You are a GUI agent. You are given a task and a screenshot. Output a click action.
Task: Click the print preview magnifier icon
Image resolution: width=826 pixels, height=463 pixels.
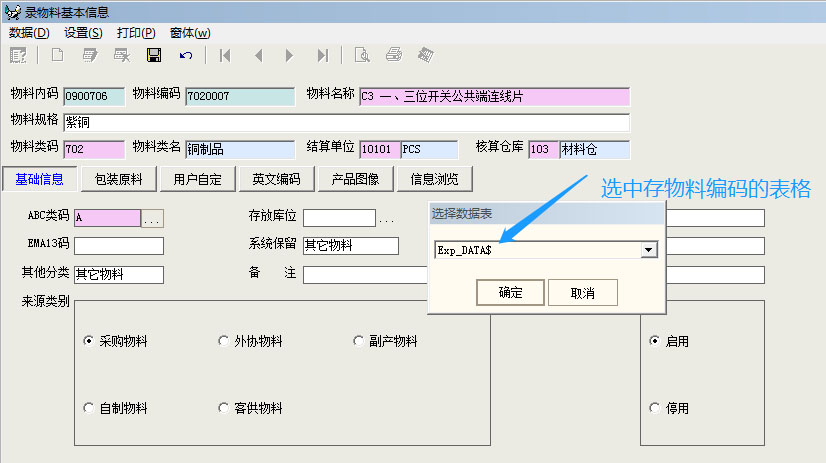(x=362, y=55)
